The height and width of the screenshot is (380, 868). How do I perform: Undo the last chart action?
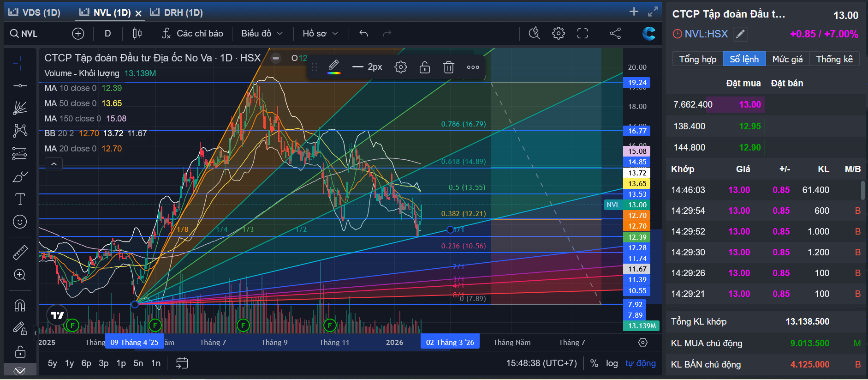click(363, 33)
